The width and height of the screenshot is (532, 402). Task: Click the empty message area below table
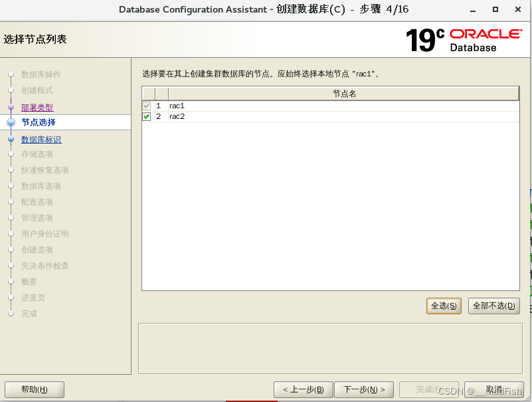point(330,348)
